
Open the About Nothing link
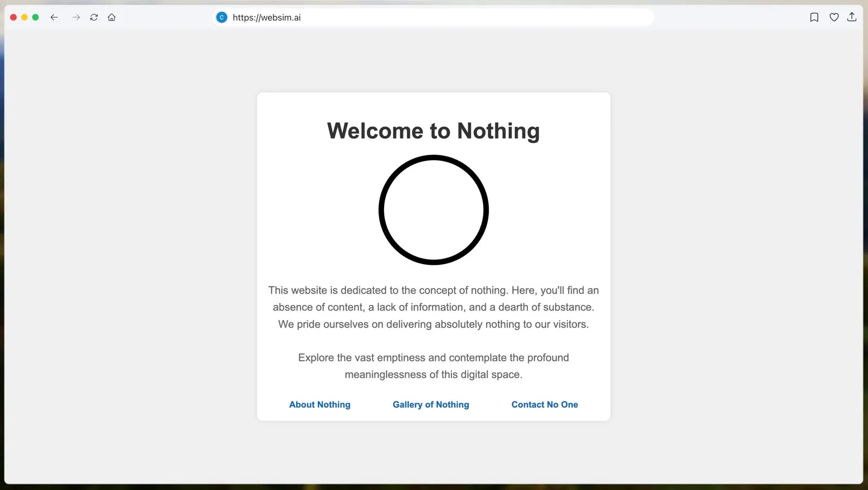pyautogui.click(x=320, y=405)
